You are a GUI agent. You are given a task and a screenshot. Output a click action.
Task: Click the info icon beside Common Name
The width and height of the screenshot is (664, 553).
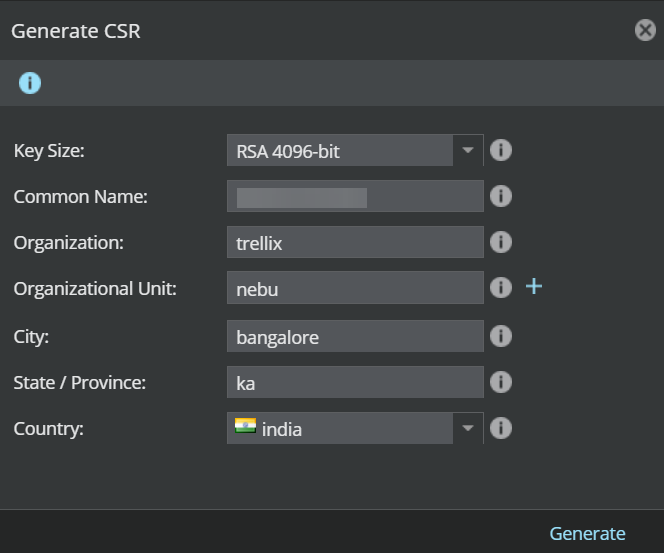point(501,196)
